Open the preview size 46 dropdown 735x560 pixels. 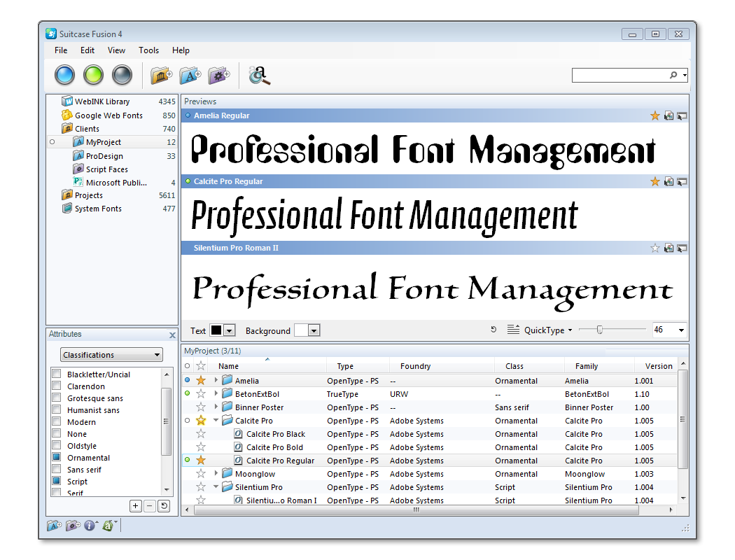[681, 330]
